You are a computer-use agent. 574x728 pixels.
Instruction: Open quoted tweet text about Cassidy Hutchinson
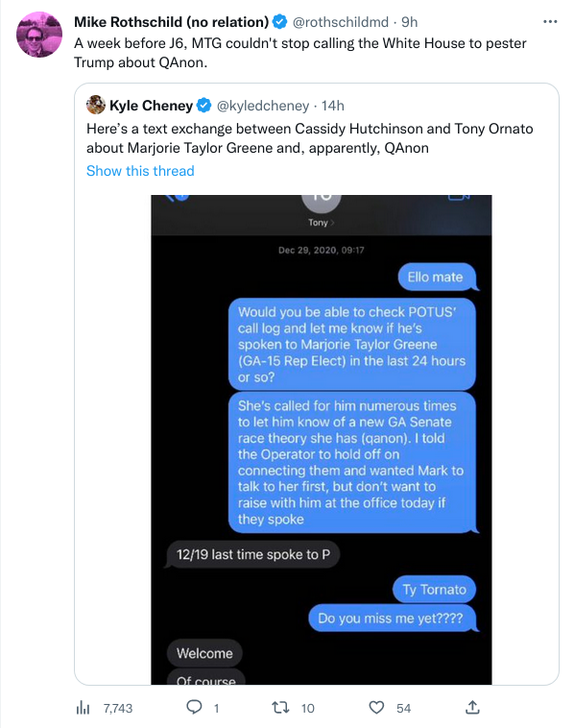(x=309, y=138)
